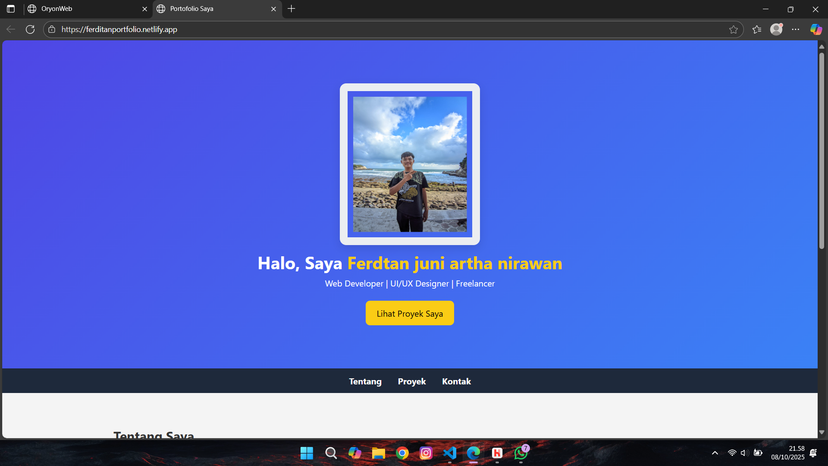This screenshot has height=466, width=828.
Task: Close the OryonWeb tab
Action: pos(144,9)
